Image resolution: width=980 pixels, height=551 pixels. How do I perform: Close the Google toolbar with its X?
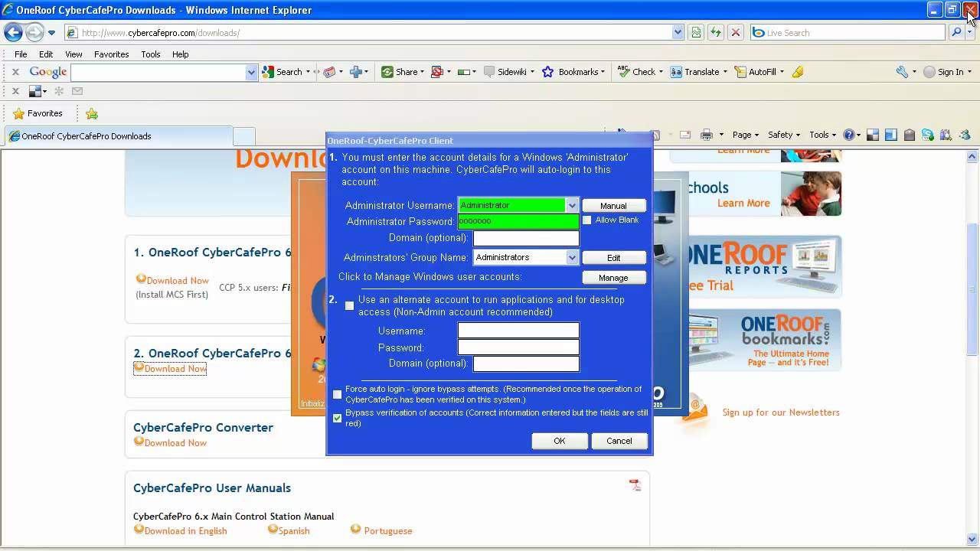click(15, 72)
